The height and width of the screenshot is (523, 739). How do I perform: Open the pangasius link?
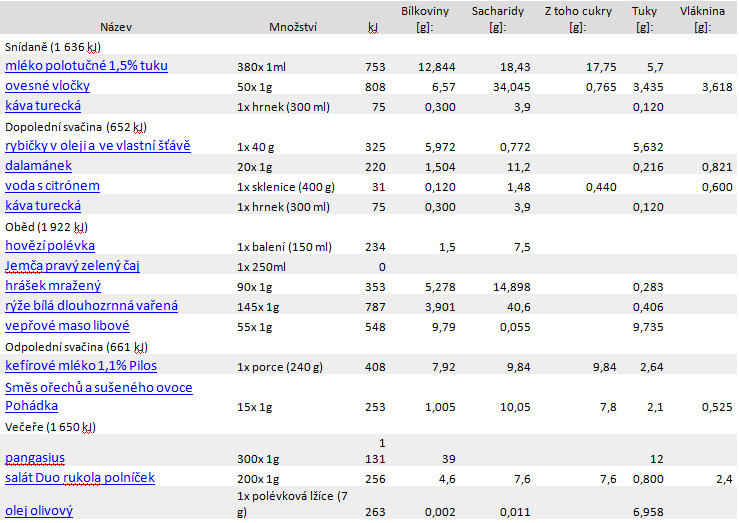35,458
